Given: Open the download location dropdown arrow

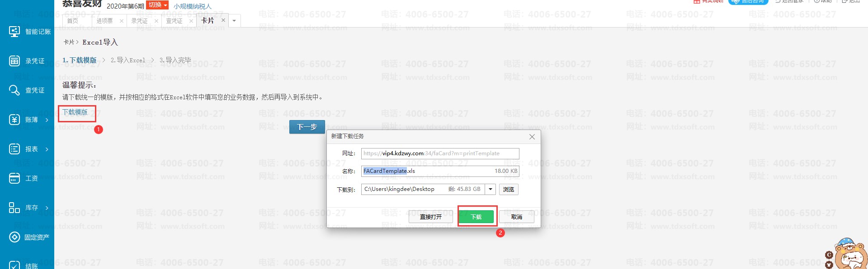Looking at the screenshot, I should [x=491, y=189].
